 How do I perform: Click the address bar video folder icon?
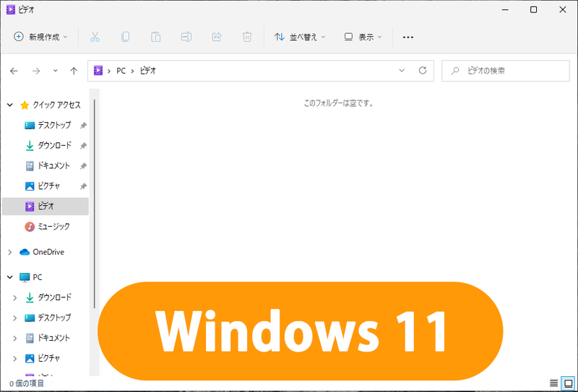point(98,70)
